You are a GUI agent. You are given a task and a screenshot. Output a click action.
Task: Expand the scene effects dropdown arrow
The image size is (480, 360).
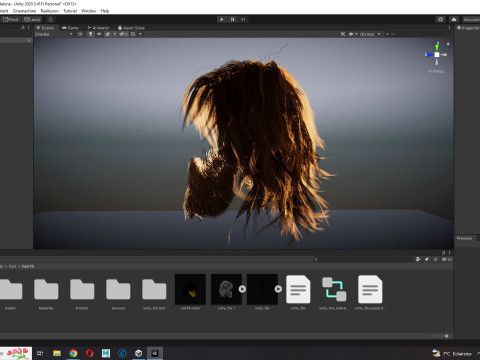coord(115,34)
